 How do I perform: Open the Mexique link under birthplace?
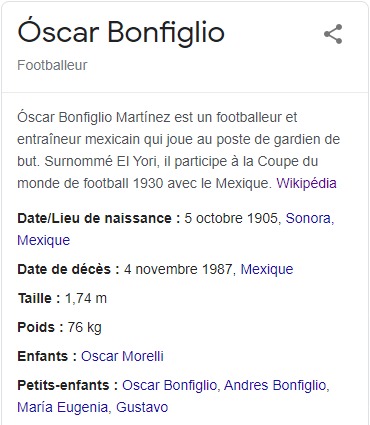pyautogui.click(x=44, y=240)
